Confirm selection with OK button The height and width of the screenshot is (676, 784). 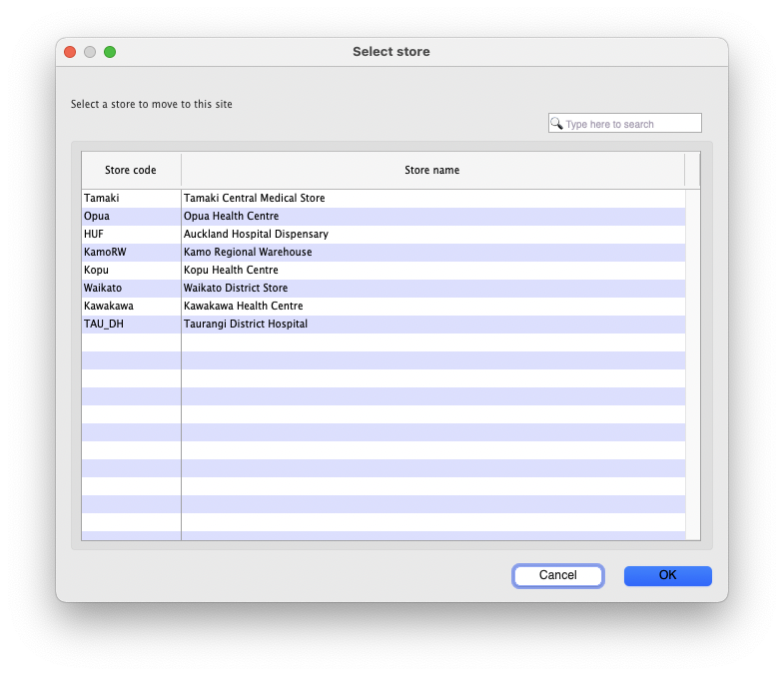pyautogui.click(x=667, y=575)
